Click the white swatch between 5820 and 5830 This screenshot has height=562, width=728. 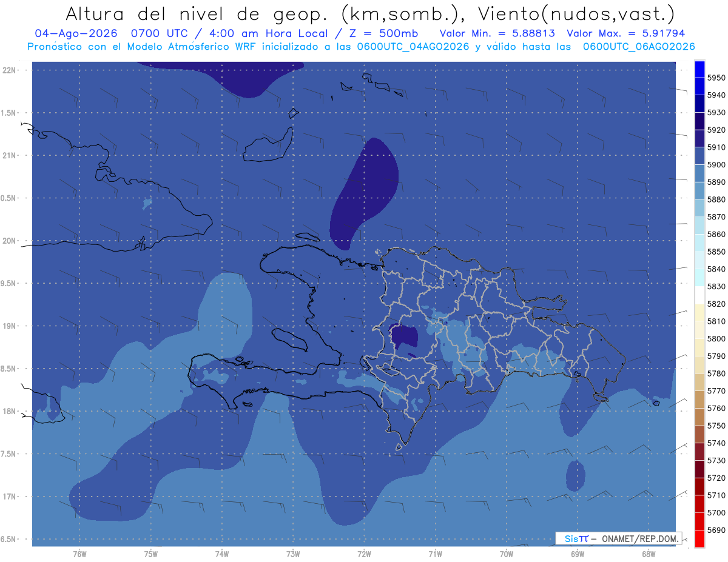click(x=699, y=295)
